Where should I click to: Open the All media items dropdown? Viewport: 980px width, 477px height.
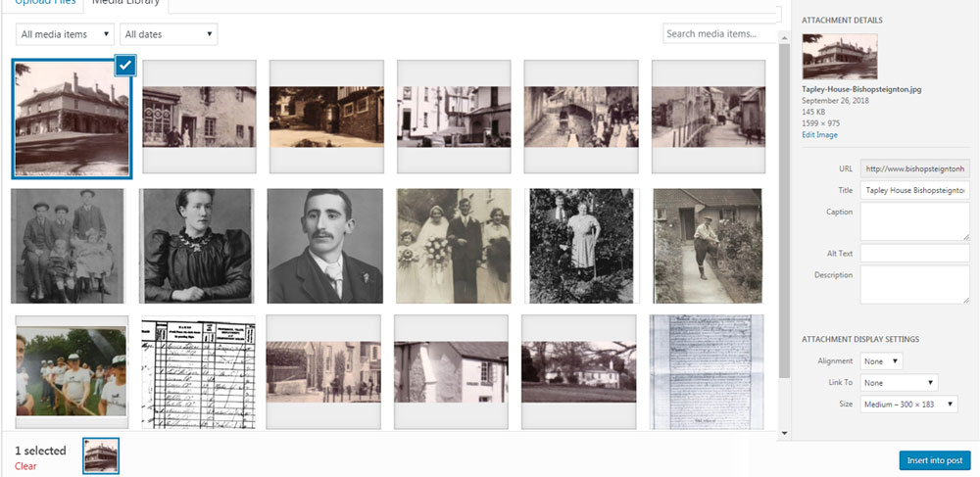65,34
